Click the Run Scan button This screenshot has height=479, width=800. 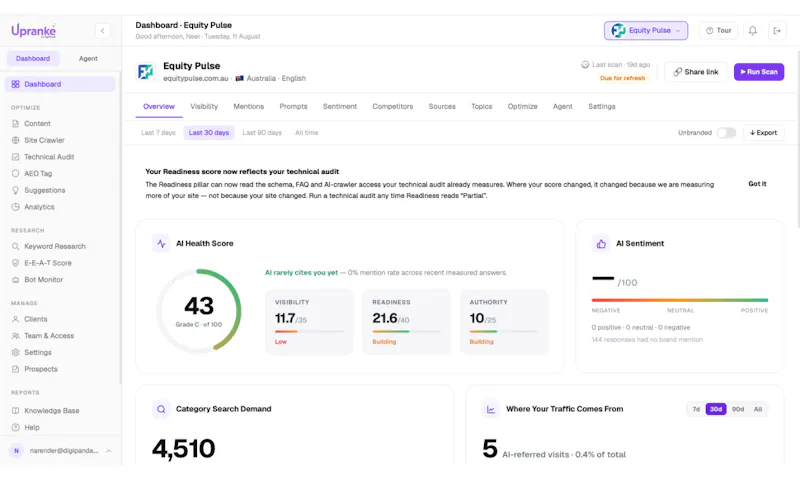click(x=759, y=72)
